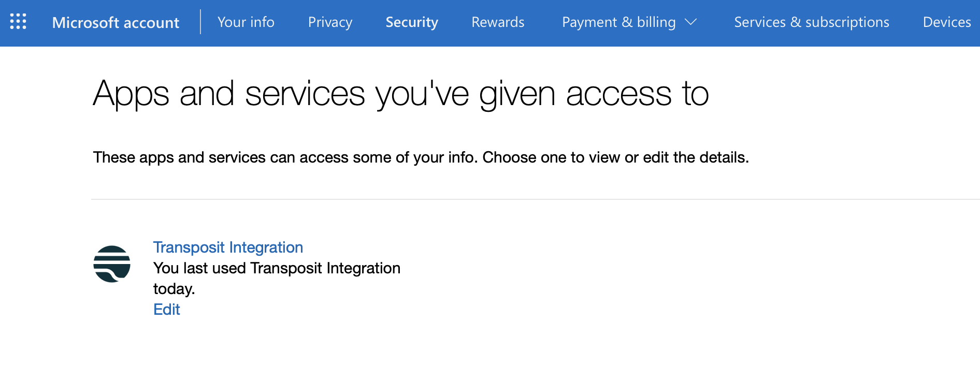Click the Transposit Integration logo icon
980x380 pixels.
(x=112, y=264)
